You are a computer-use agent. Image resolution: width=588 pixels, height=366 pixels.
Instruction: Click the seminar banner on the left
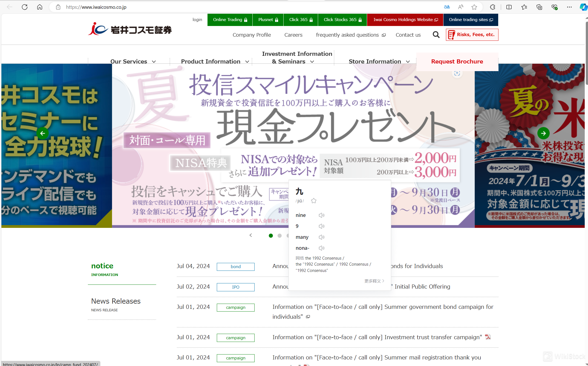(x=57, y=146)
